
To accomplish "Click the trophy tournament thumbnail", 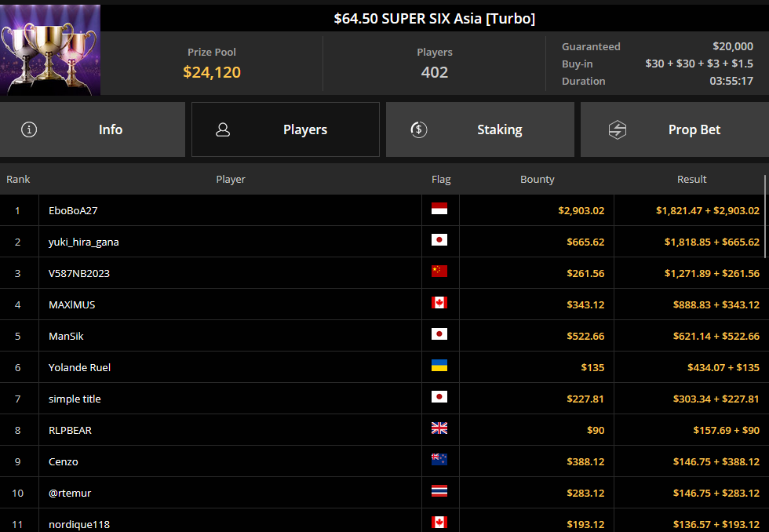I will [x=50, y=50].
